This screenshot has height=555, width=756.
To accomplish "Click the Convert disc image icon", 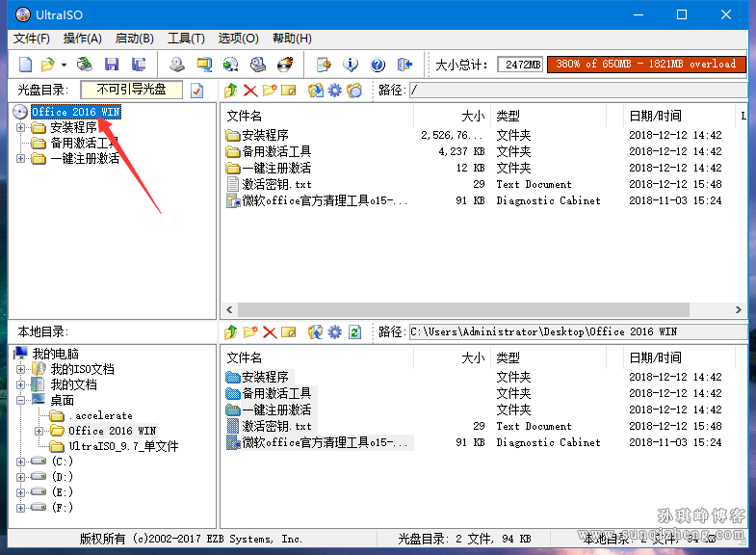I will coord(231,65).
